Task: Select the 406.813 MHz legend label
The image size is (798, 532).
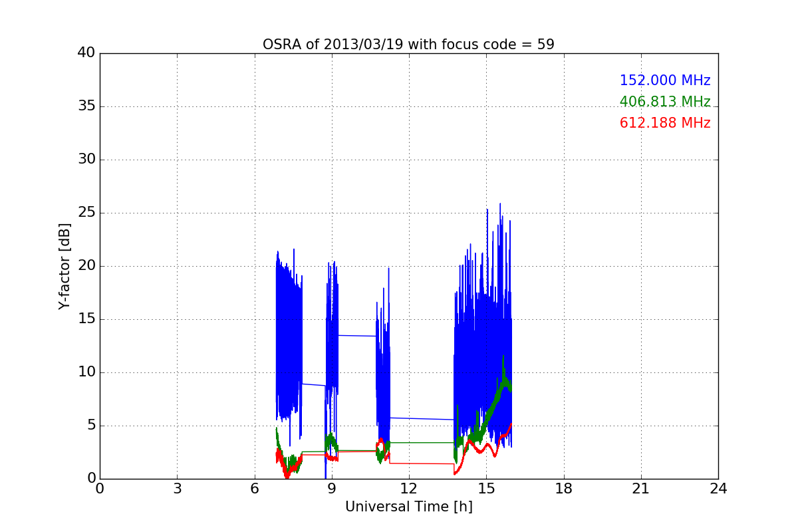Action: click(665, 102)
